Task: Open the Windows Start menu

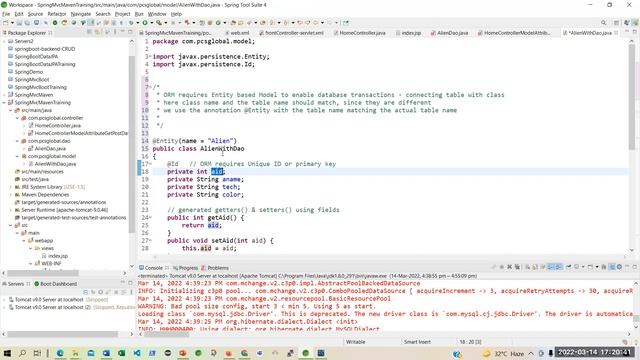Action: (x=7, y=353)
